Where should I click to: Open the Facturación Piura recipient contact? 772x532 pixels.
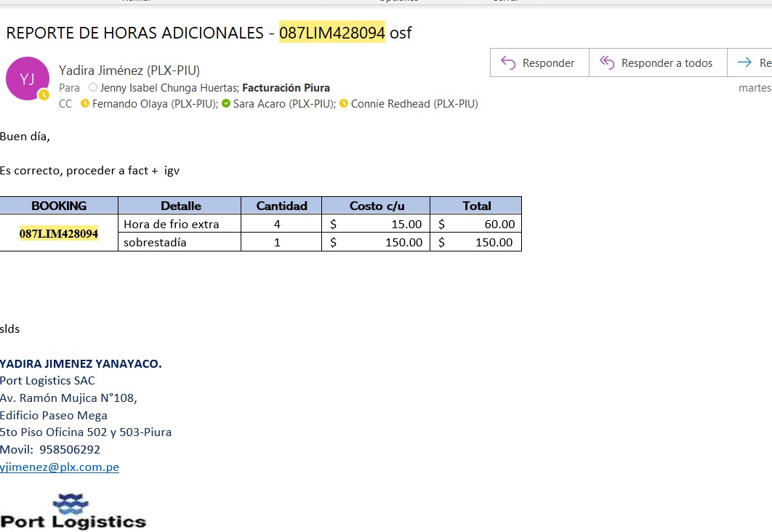pos(286,88)
